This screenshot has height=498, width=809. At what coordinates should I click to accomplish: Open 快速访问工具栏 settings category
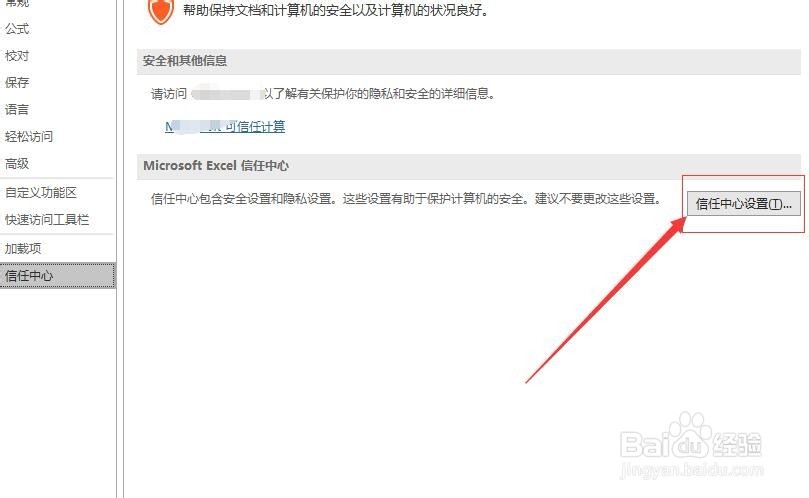(47, 220)
